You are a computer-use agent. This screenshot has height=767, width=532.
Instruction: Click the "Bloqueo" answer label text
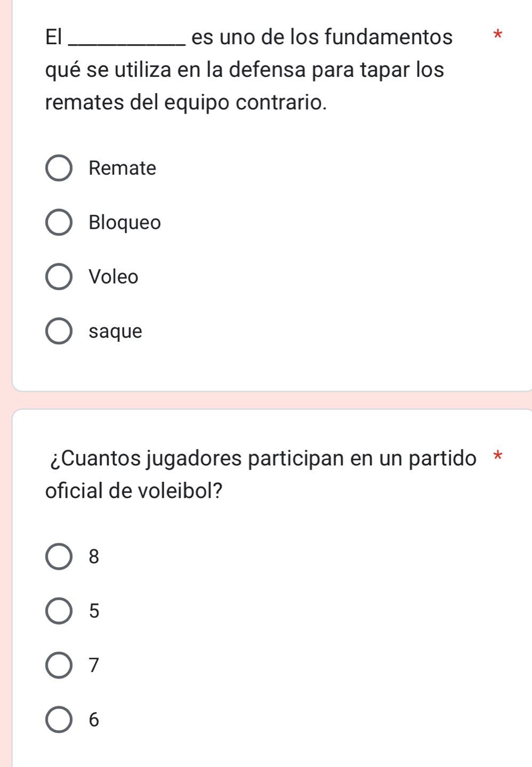(x=125, y=222)
